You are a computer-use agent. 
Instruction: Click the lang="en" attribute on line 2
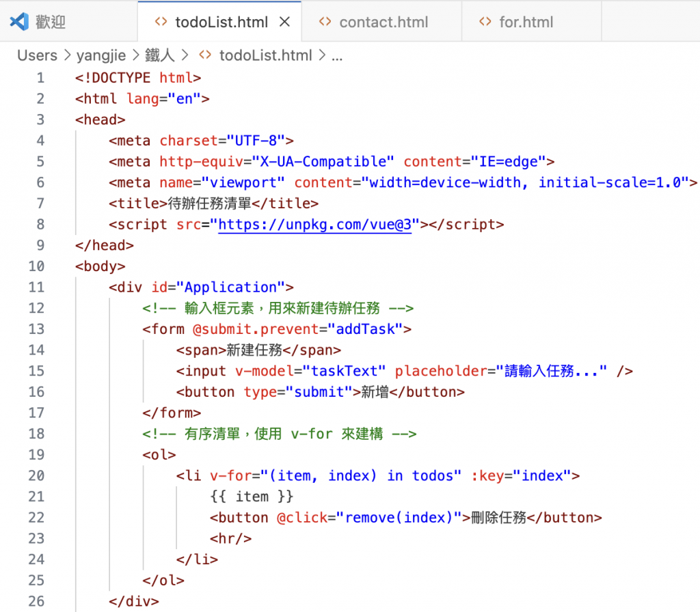164,98
